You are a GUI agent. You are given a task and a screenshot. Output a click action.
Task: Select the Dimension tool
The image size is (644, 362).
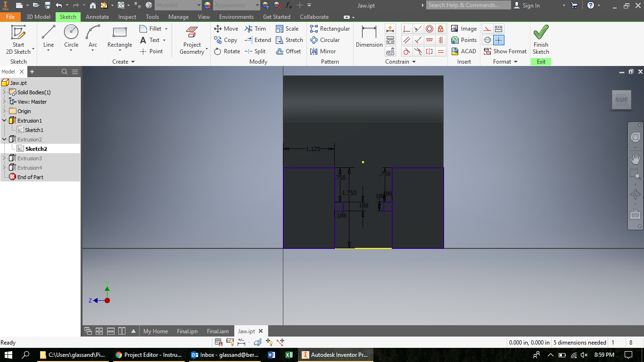369,37
